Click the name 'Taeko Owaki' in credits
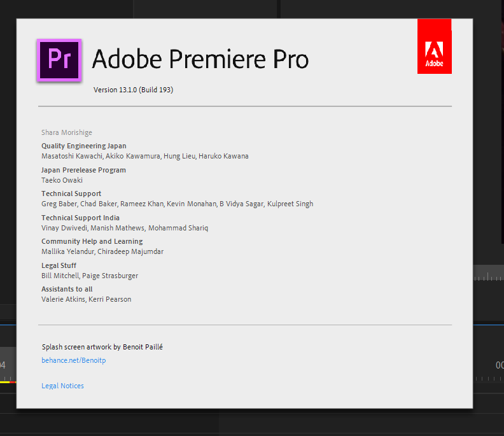The width and height of the screenshot is (504, 436). pos(62,180)
